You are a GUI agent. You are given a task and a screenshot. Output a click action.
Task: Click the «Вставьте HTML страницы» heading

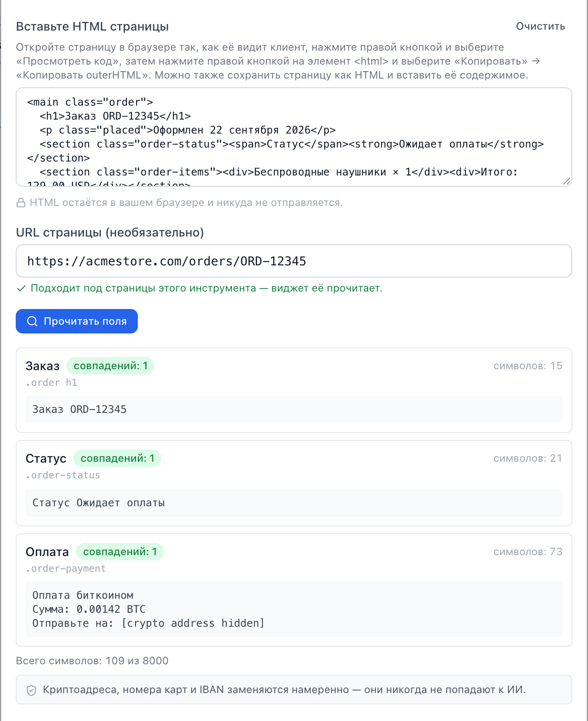(x=92, y=27)
